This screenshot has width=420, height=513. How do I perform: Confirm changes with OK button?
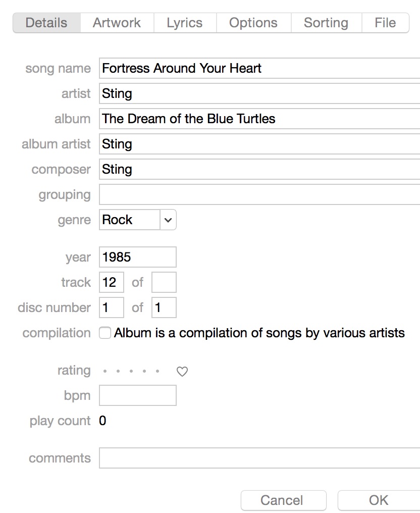(x=379, y=500)
